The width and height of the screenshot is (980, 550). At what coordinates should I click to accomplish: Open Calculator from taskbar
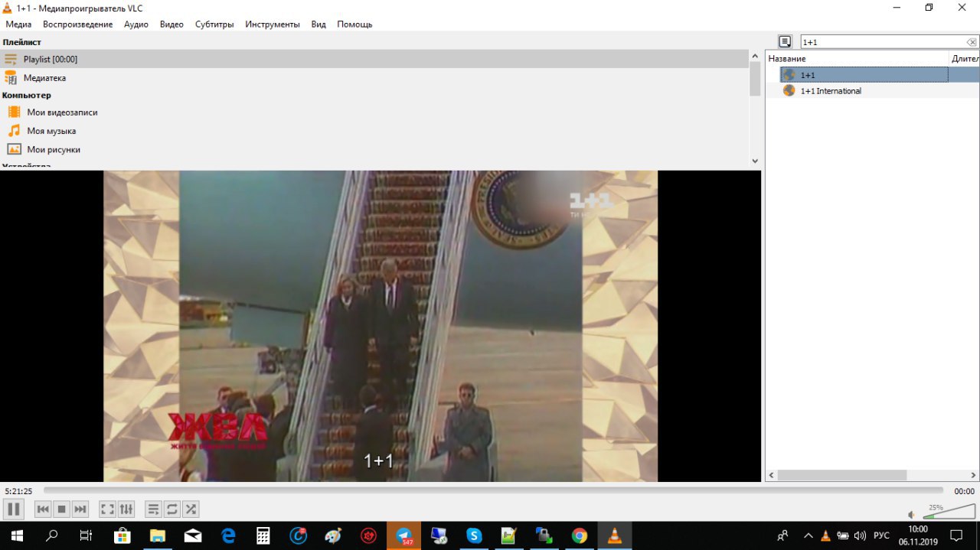coord(263,535)
